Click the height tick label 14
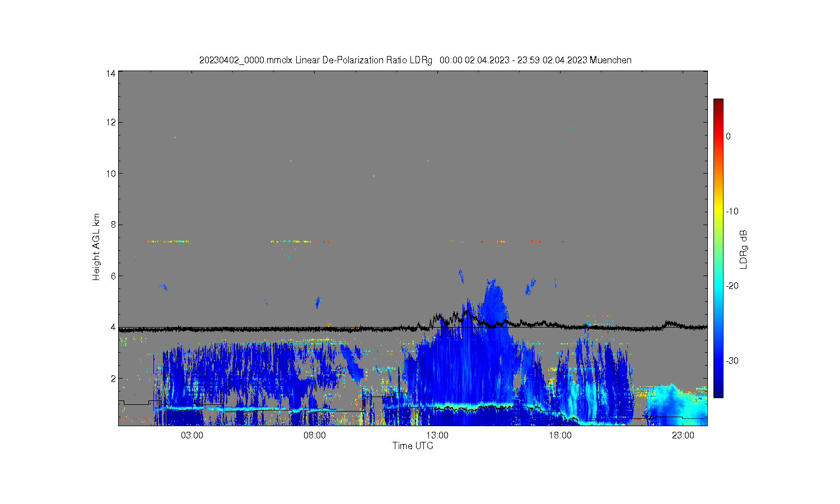 click(111, 73)
